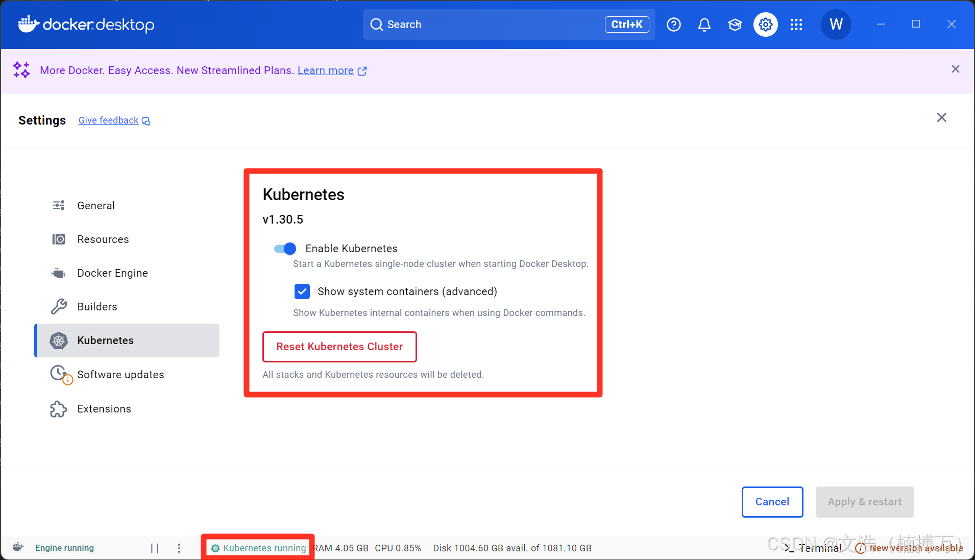The image size is (975, 560).
Task: Click the Cancel button
Action: (x=772, y=502)
